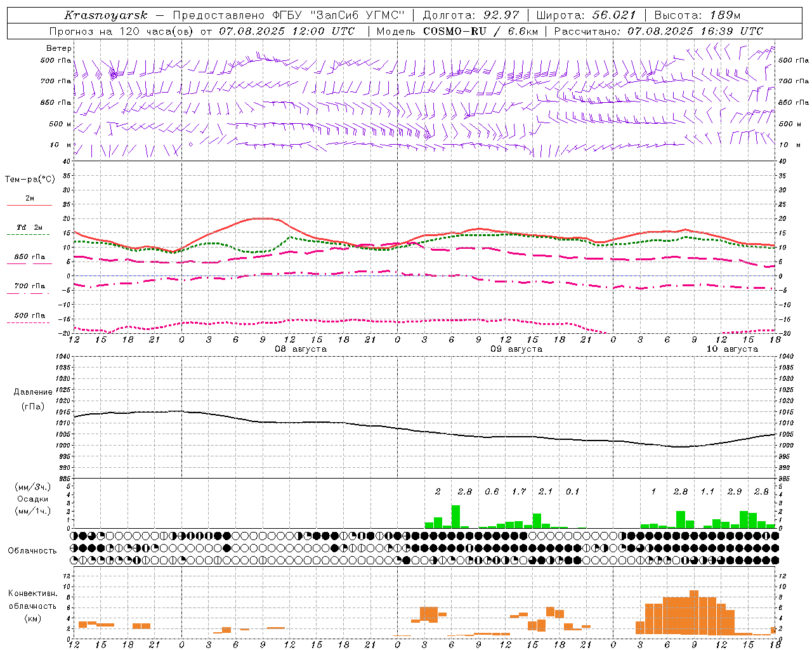This screenshot has width=812, height=650.
Task: Click the '(мм/3ч.)' precipitation unit label
Action: coord(32,487)
